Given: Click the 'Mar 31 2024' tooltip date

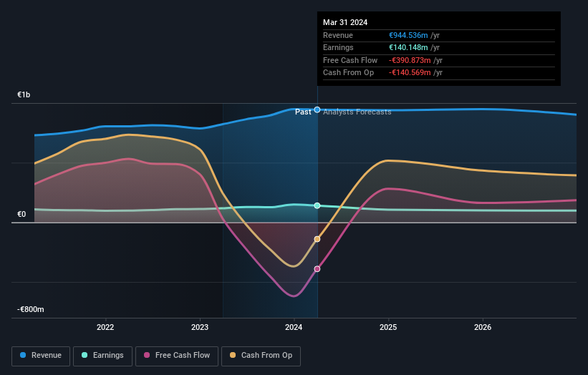Looking at the screenshot, I should 345,22.
